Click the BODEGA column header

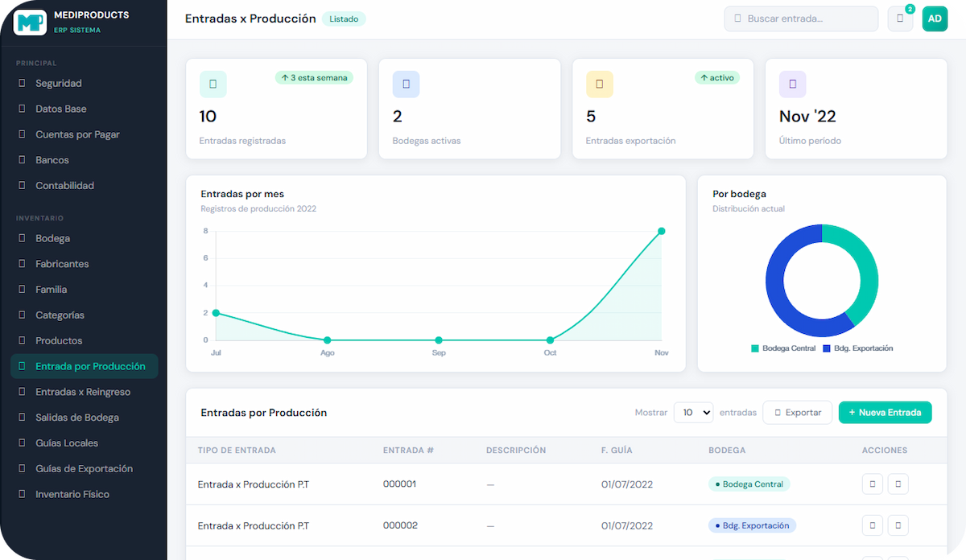(727, 451)
